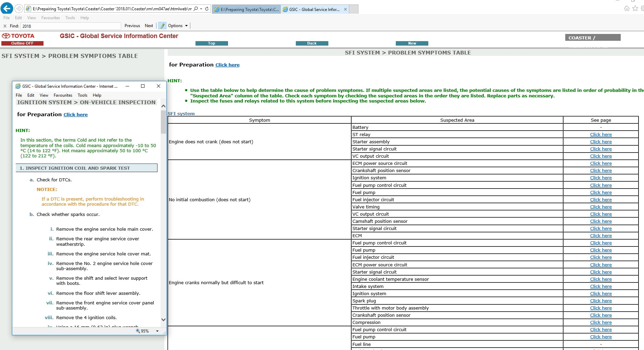Open the Tools menu in popup window
This screenshot has height=350, width=644.
coord(82,95)
